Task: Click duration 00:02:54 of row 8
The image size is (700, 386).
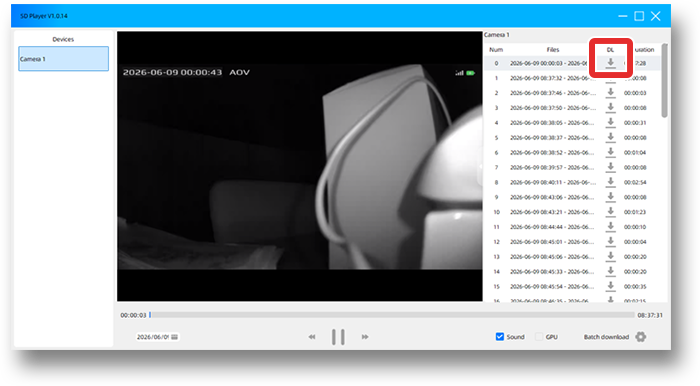Action: click(635, 182)
